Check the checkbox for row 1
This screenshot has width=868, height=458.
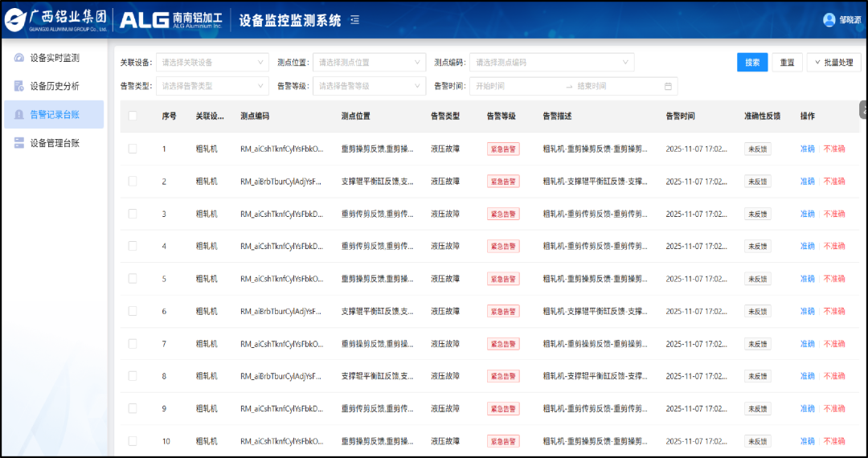click(x=133, y=149)
